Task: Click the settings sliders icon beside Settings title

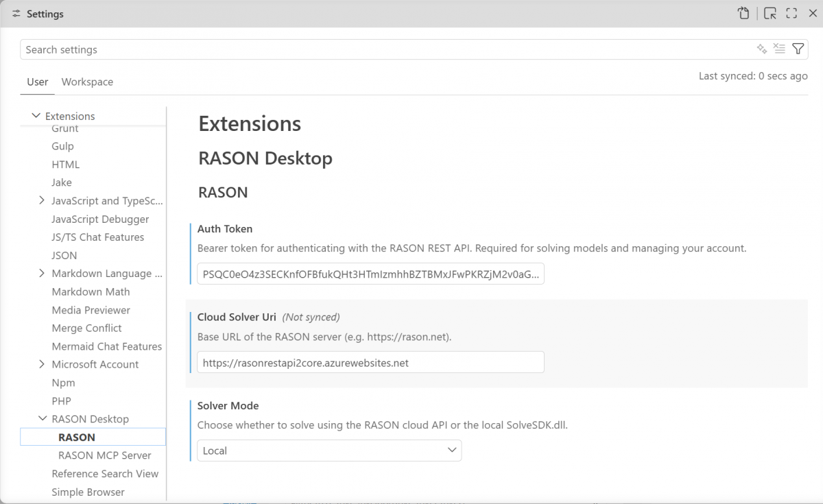Action: pyautogui.click(x=16, y=14)
